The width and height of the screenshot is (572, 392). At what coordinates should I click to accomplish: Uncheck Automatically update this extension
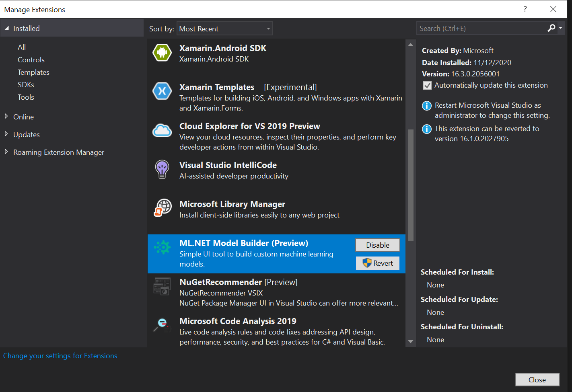(x=427, y=85)
